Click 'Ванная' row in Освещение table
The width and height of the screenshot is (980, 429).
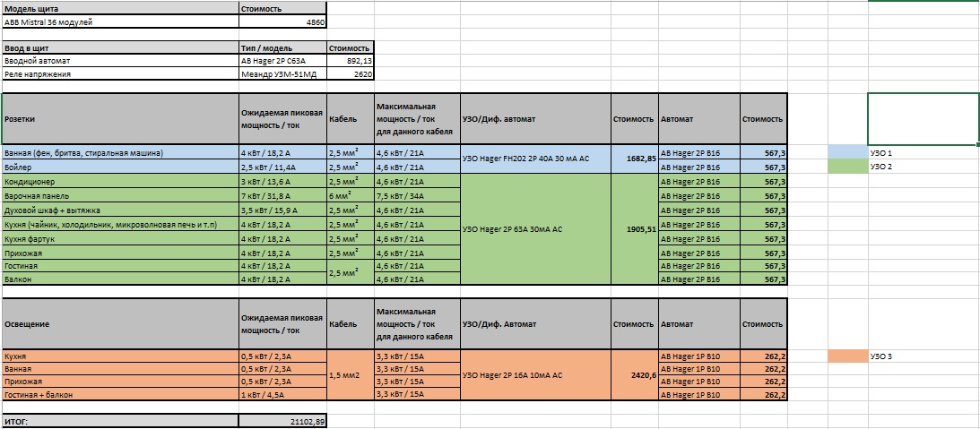pyautogui.click(x=120, y=369)
